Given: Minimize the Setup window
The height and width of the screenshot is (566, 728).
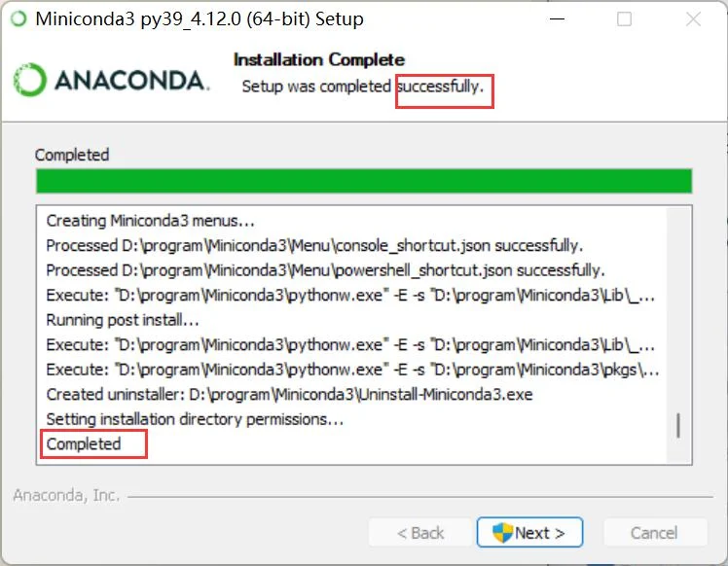Looking at the screenshot, I should click(554, 18).
